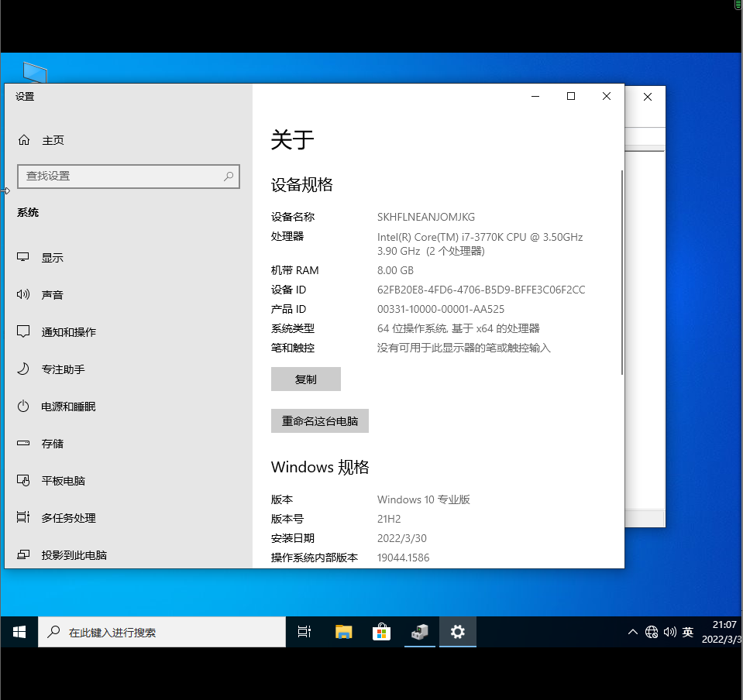Click install date 2022/3/30
Viewport: 743px width, 700px height.
(x=402, y=538)
